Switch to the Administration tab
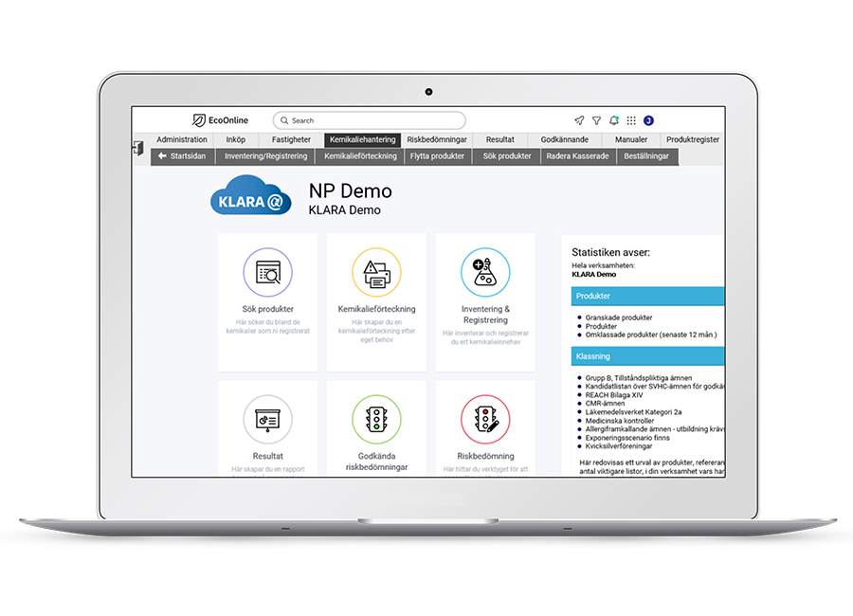 [x=181, y=139]
